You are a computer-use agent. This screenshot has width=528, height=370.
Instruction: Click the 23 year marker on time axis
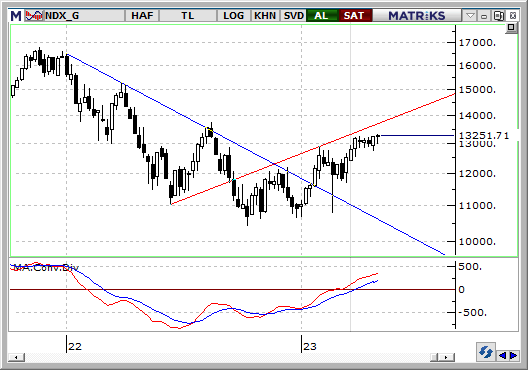tap(310, 346)
